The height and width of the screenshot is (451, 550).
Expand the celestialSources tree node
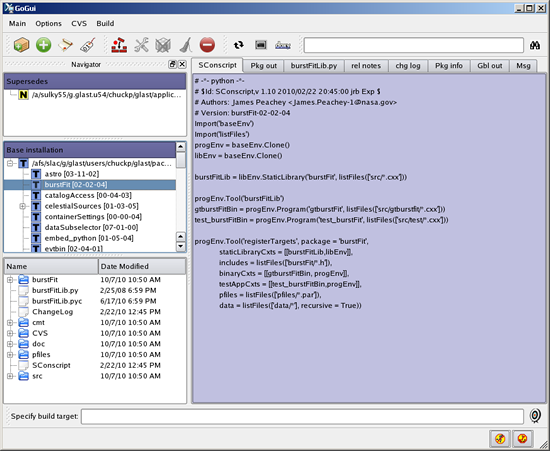click(22, 206)
